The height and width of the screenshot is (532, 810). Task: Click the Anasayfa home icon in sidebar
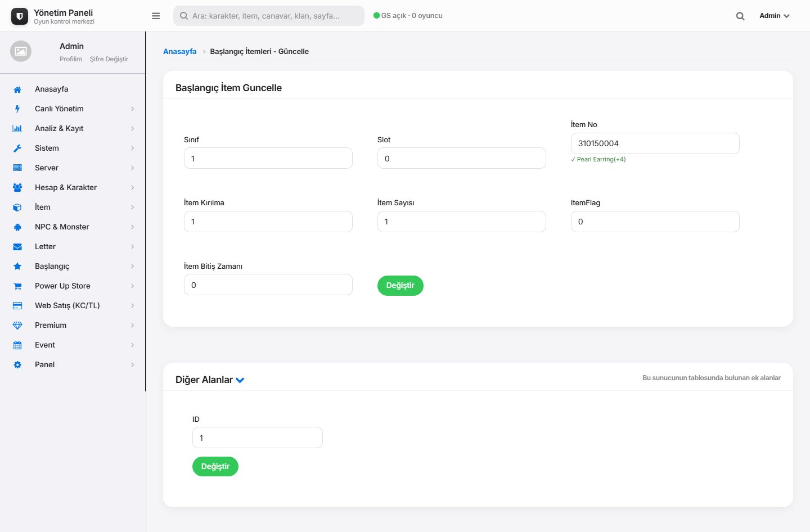(17, 89)
